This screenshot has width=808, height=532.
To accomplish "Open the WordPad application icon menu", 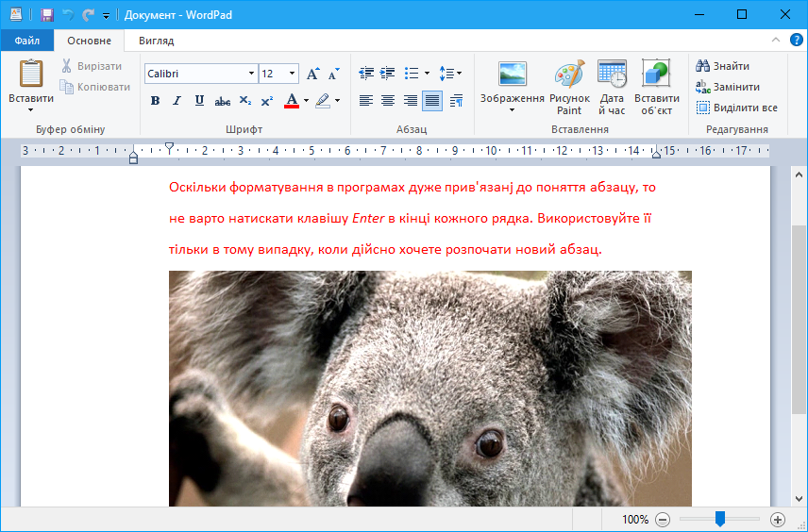I will click(x=16, y=14).
